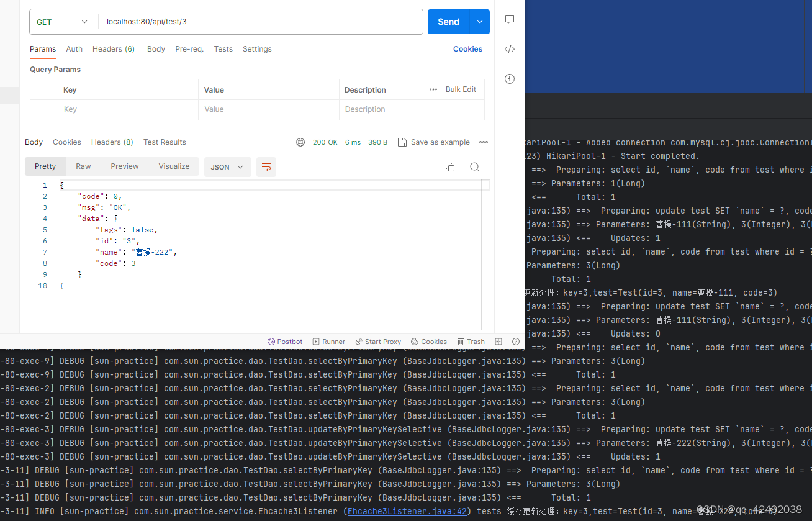812x521 pixels.
Task: Select the Visualize response mode
Action: pyautogui.click(x=174, y=166)
